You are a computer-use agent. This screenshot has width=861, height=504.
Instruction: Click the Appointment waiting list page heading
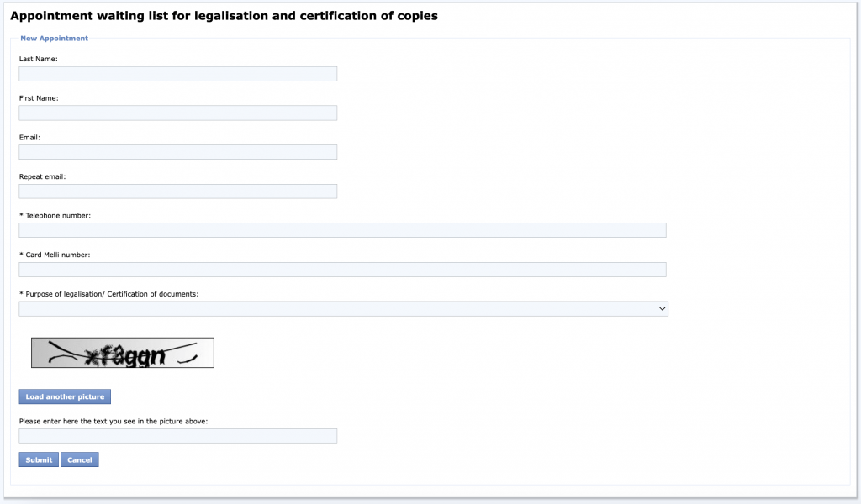(x=224, y=16)
